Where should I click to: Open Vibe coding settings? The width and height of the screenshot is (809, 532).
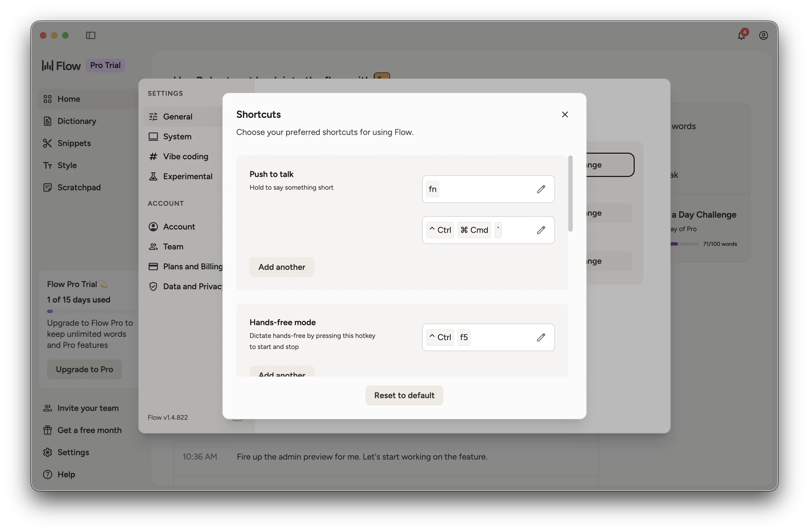tap(185, 156)
